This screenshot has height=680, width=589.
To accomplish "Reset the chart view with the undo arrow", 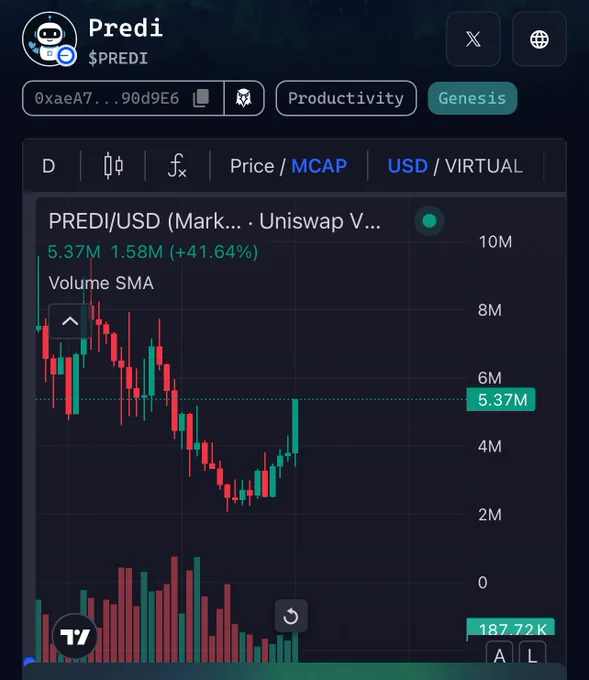I will click(291, 616).
